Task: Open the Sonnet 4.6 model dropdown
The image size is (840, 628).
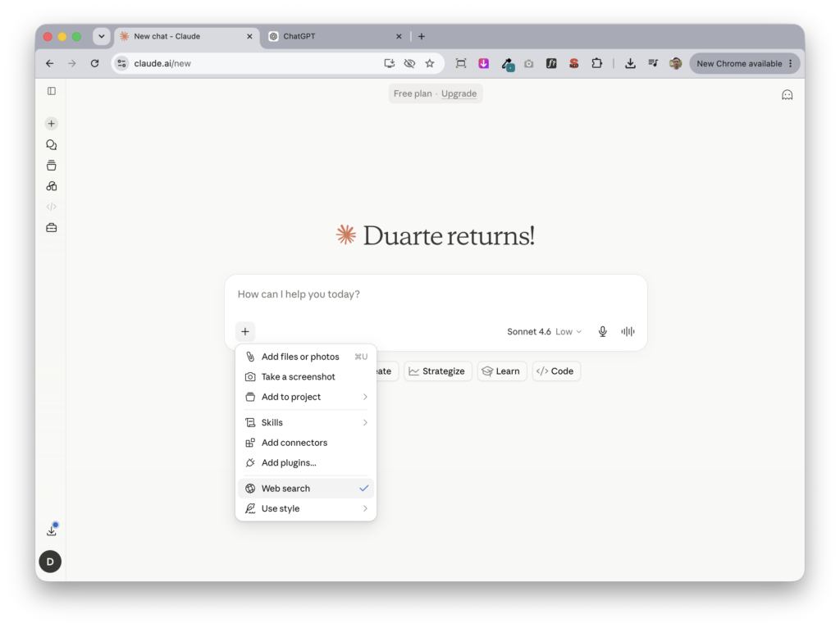Action: click(x=545, y=331)
